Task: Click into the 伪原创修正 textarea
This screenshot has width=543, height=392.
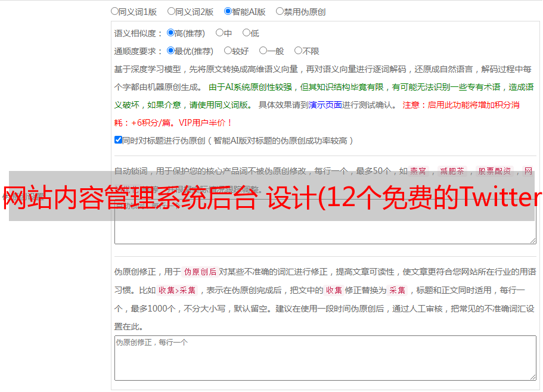Action: point(325,358)
